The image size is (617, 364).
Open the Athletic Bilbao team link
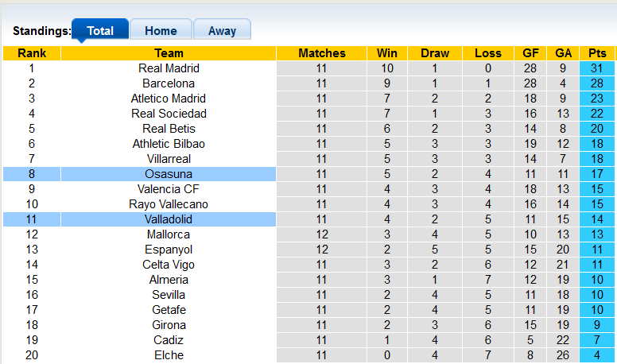pyautogui.click(x=169, y=144)
